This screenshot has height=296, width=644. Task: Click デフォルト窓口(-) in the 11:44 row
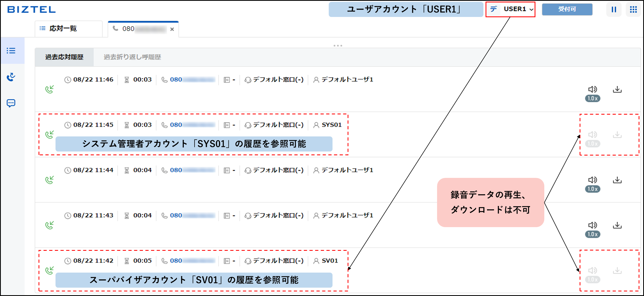(278, 170)
